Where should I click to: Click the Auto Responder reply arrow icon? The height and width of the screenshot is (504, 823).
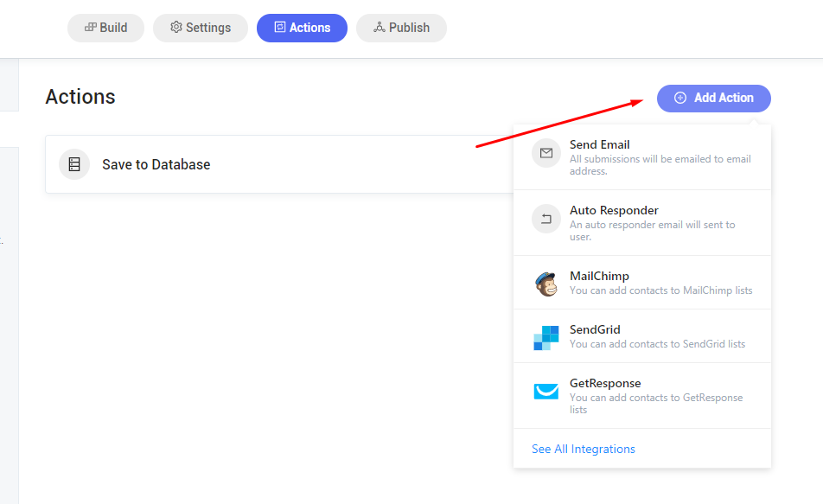click(x=546, y=219)
